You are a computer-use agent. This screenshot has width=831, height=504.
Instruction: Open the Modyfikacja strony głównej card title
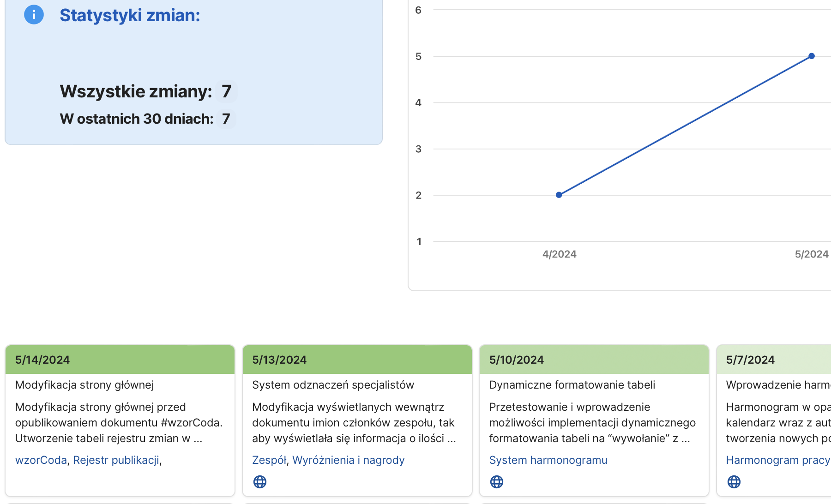[84, 385]
